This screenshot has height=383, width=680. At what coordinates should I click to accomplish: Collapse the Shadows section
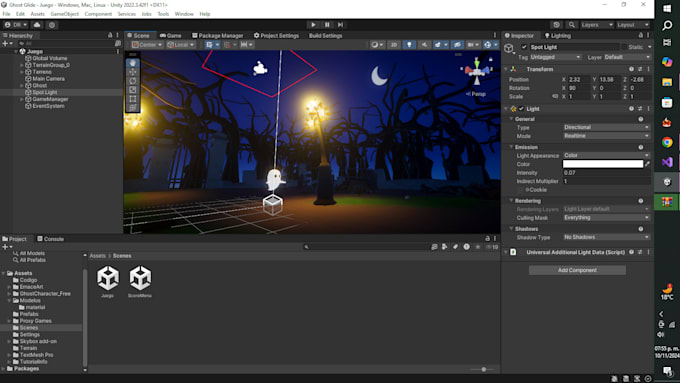click(x=511, y=229)
